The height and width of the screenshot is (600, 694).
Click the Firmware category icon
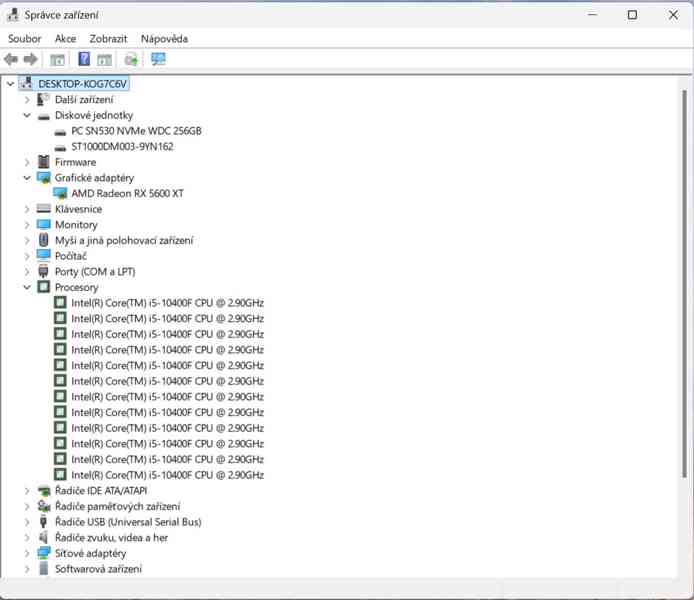43,162
